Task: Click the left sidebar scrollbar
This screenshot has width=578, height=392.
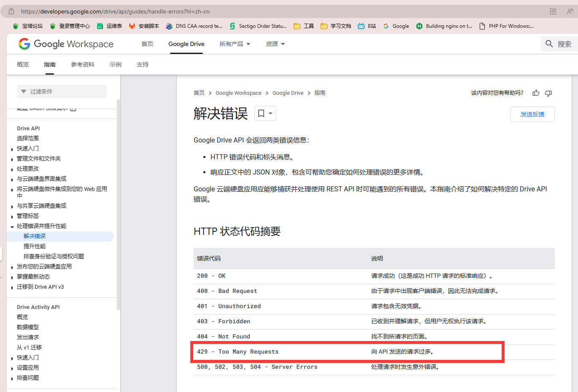Action: (x=119, y=204)
